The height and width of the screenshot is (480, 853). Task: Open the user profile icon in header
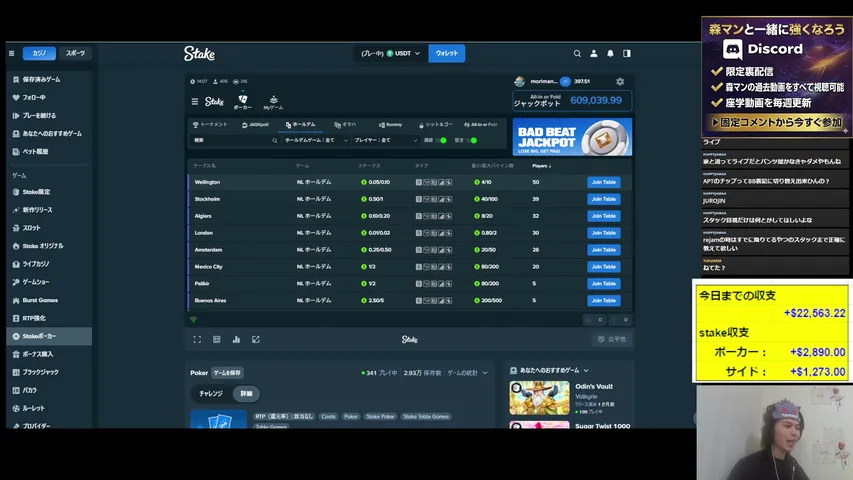click(594, 53)
